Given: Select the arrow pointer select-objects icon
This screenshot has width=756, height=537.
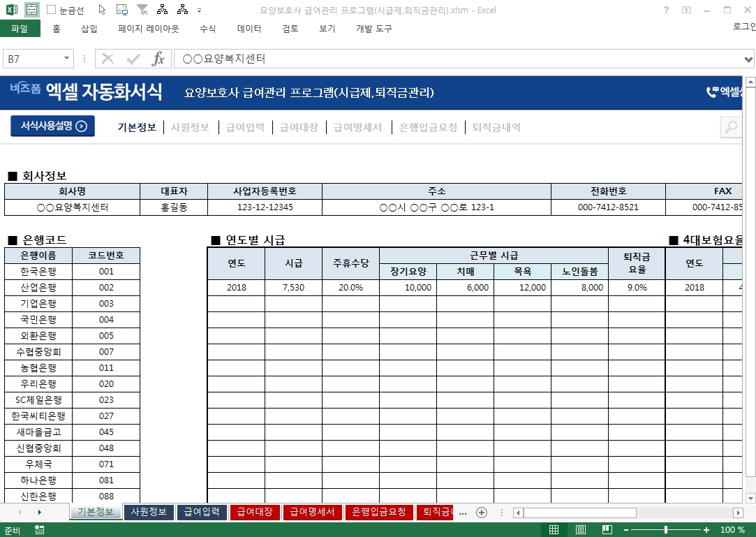Looking at the screenshot, I should coord(102,10).
